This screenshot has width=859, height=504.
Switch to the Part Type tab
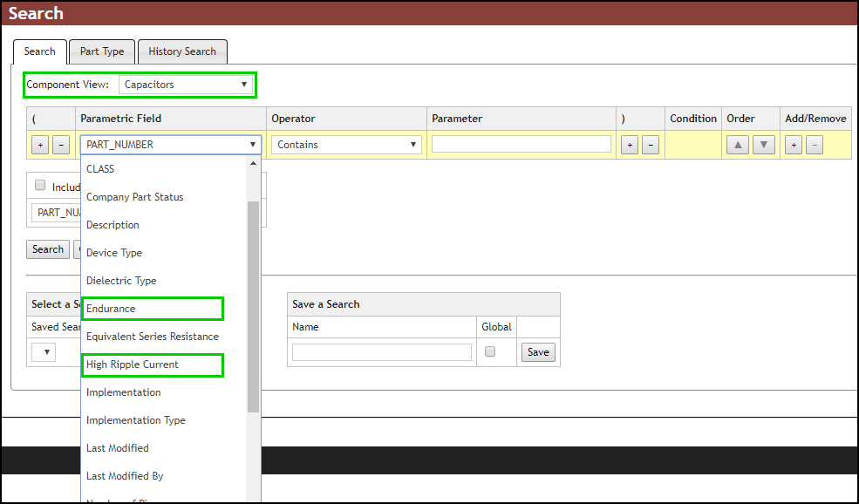click(x=101, y=51)
